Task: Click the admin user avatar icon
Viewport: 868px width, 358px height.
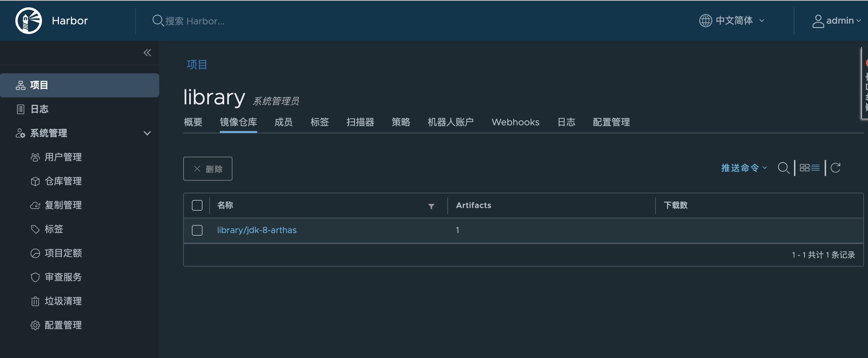Action: [x=818, y=21]
